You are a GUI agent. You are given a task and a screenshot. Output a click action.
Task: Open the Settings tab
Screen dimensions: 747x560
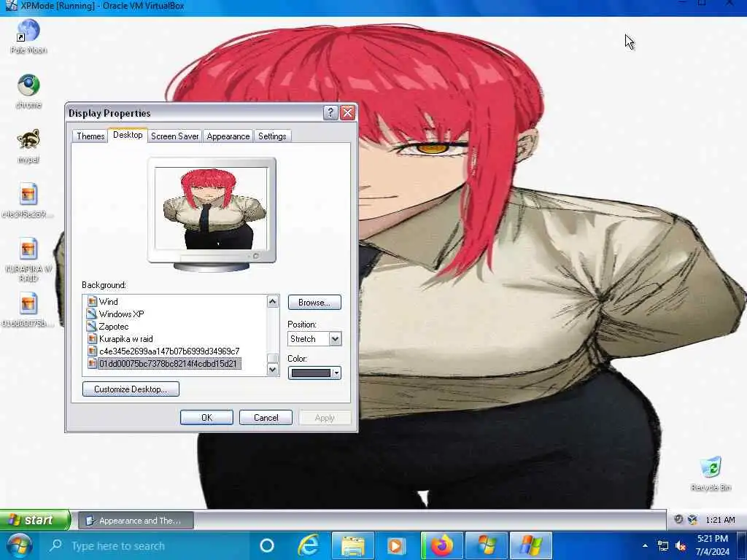point(272,136)
